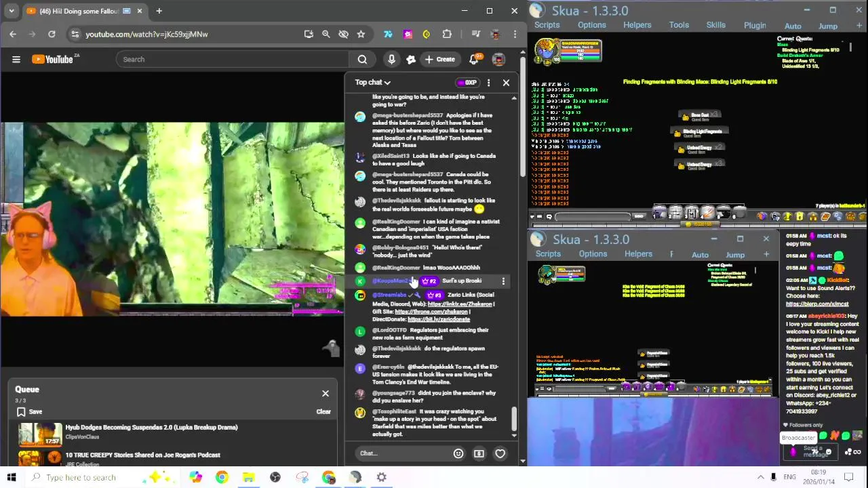Screen dimensions: 868x488
Task: Open Helpers menu in top Skua window
Action: click(637, 25)
